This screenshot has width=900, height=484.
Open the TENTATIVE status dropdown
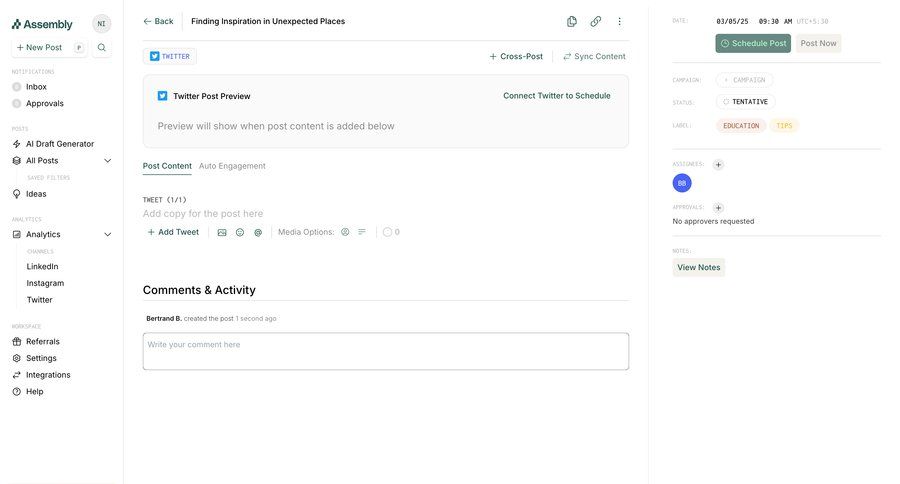tap(746, 102)
